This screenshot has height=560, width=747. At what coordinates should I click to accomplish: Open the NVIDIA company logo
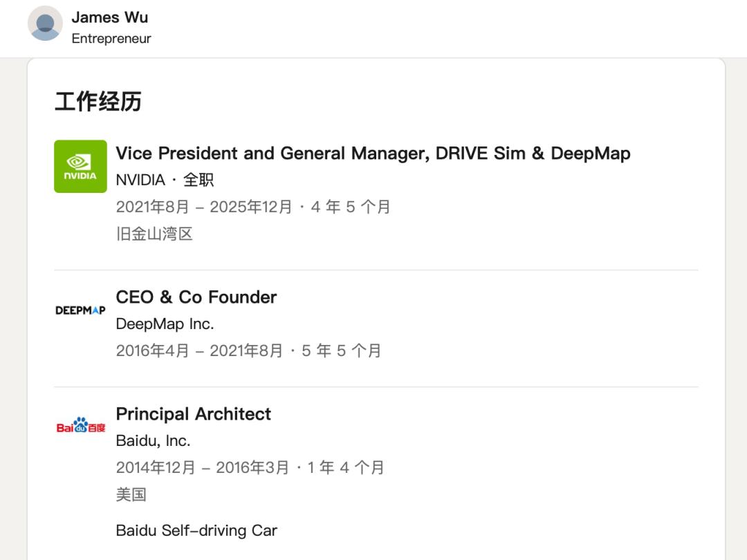pos(80,167)
